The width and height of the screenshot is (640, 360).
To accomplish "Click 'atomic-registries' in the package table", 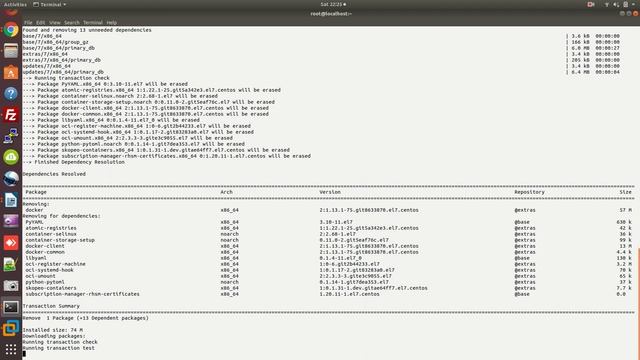I will click(51, 228).
